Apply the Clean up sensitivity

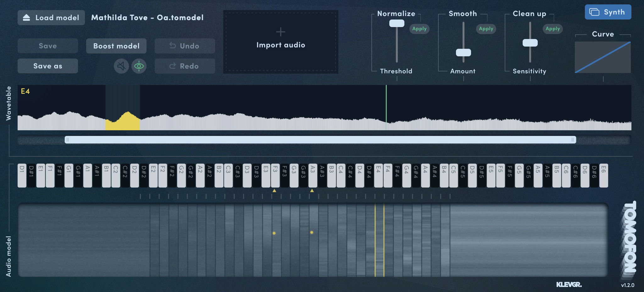(x=553, y=29)
